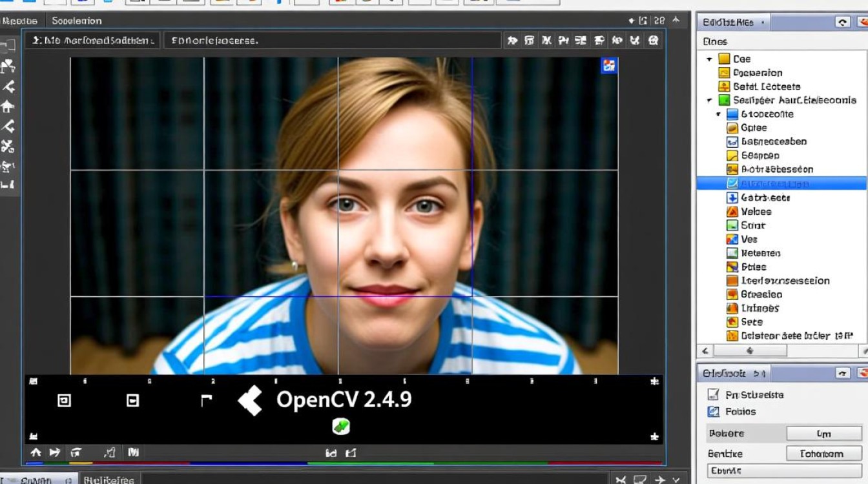868x484 pixels.
Task: Click the Sooeleqion menu item at top left
Action: coord(77,21)
